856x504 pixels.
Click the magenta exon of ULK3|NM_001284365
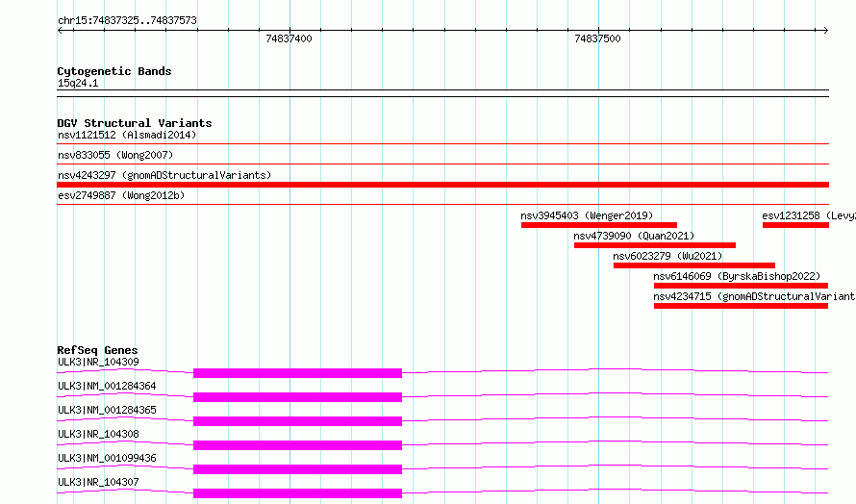pos(297,421)
